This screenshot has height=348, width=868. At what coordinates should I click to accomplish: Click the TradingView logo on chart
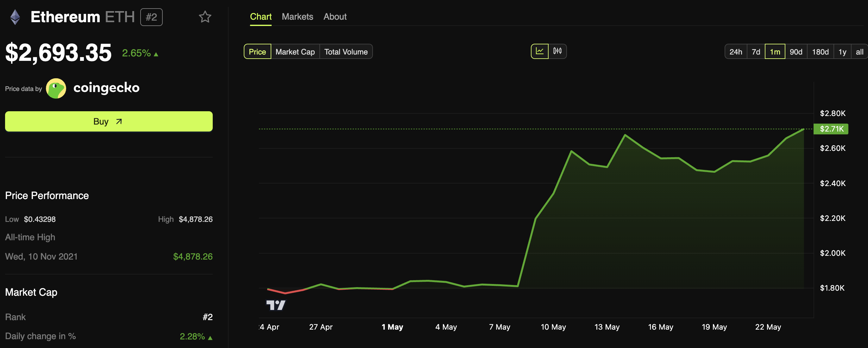[x=276, y=305]
